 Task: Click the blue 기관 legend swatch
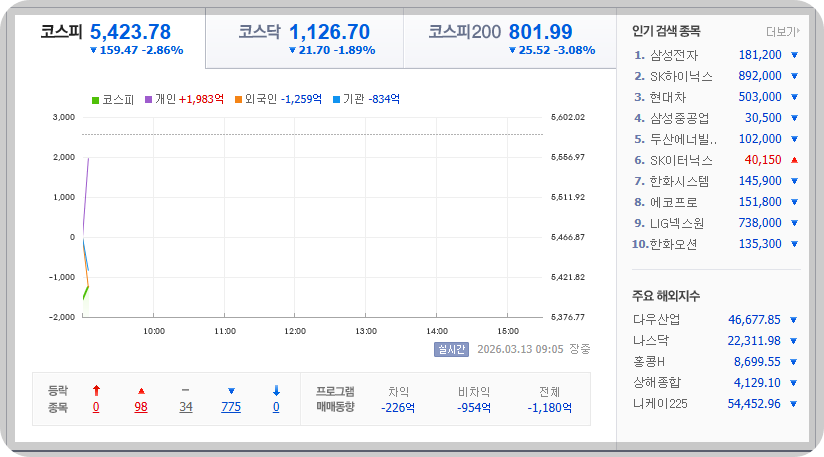pos(336,100)
